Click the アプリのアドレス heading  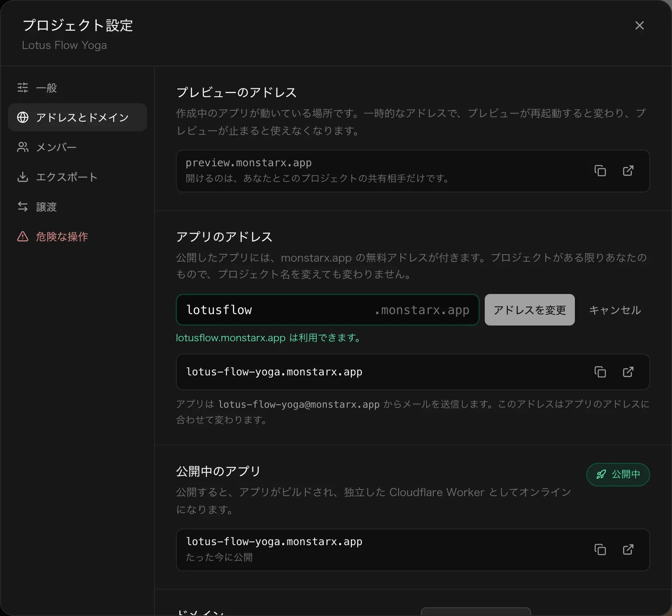(x=224, y=237)
